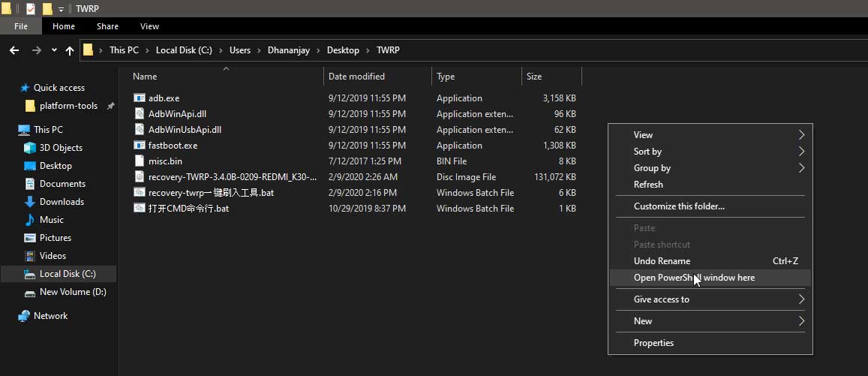Click the adb.exe file icon
This screenshot has width=868, height=376.
140,98
